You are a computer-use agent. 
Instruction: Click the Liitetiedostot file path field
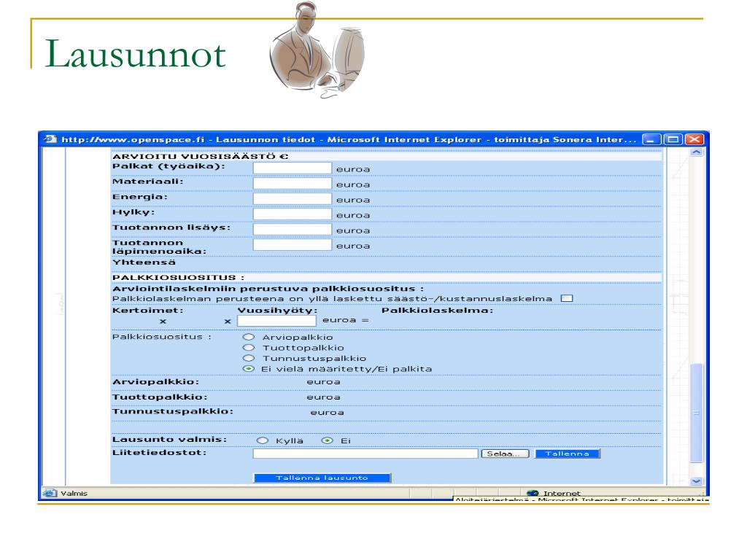click(365, 454)
